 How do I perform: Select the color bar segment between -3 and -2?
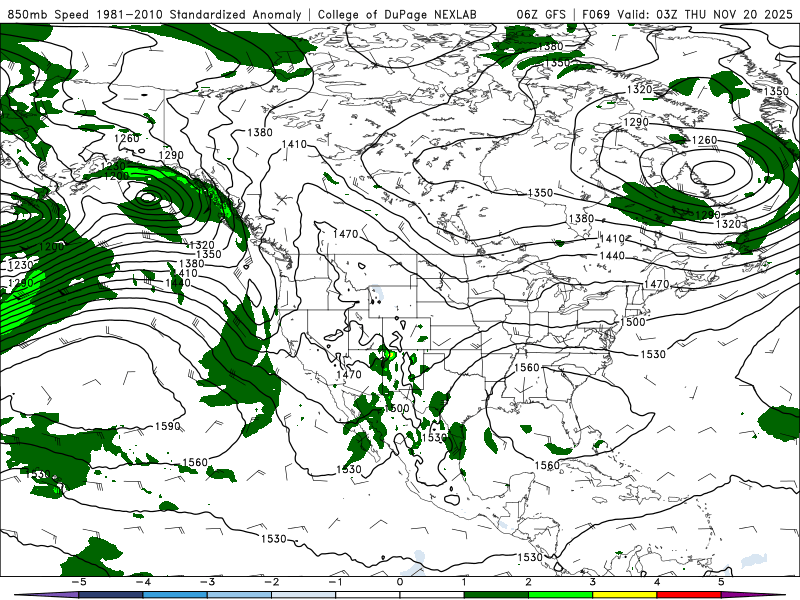tap(239, 595)
